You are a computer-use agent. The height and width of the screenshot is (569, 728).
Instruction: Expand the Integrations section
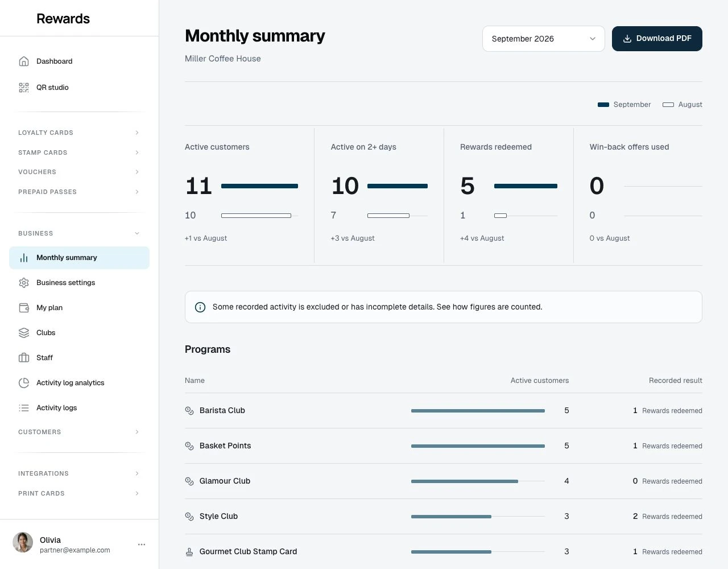pyautogui.click(x=79, y=473)
